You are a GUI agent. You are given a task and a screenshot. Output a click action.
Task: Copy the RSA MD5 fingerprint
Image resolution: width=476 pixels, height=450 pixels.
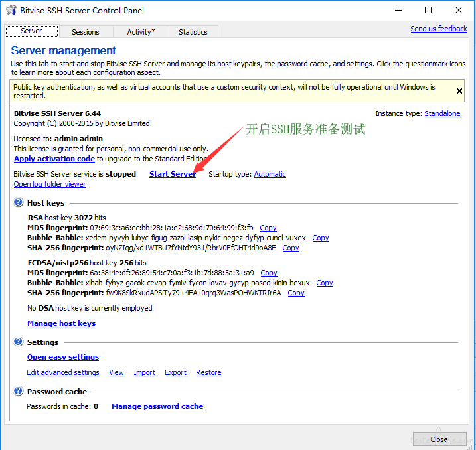[x=268, y=228]
